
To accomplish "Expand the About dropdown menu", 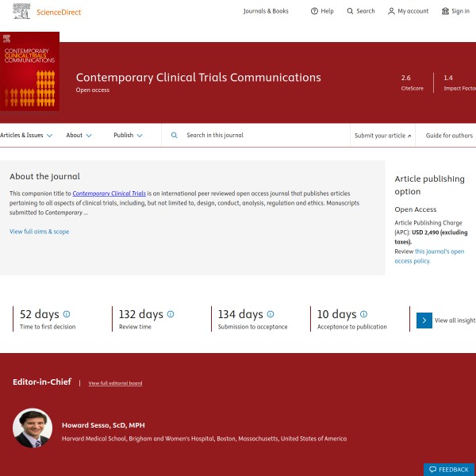I will tap(79, 136).
